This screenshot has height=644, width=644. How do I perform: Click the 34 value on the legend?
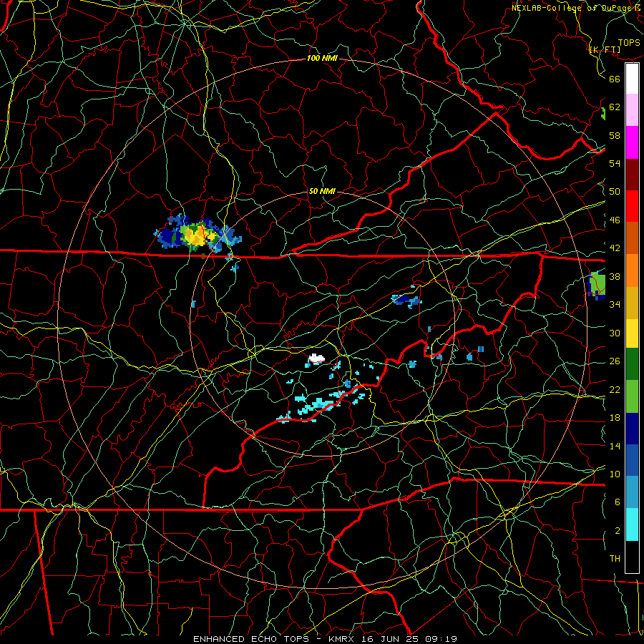(615, 304)
